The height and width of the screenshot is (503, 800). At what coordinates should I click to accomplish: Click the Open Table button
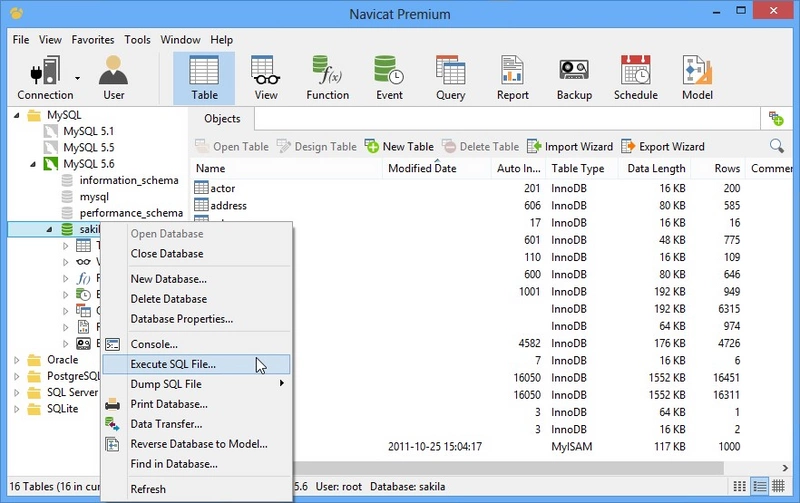[x=232, y=146]
